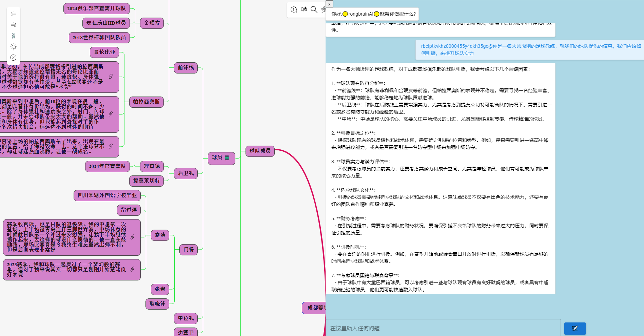Click the chat input field 在这里输入任何问题

[443, 328]
